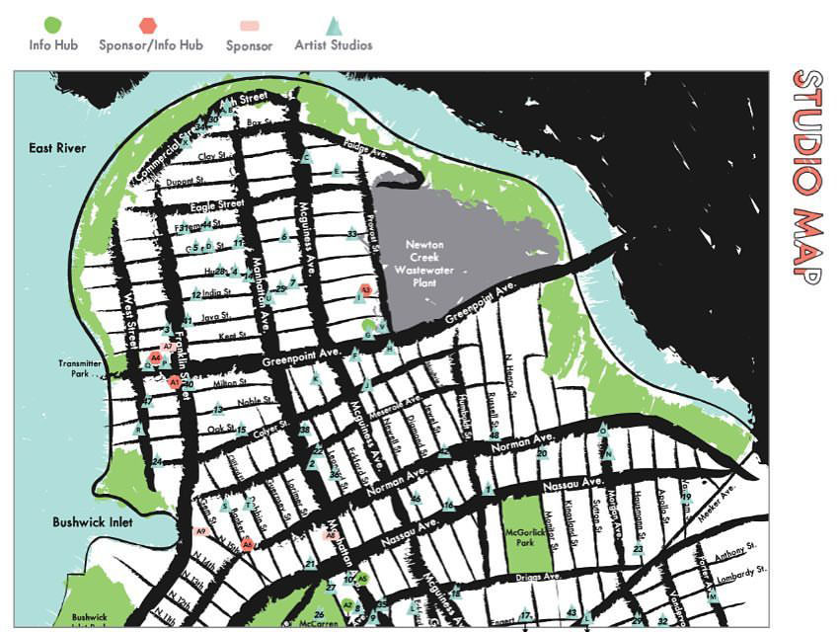Click the pink Sponsor legend swatch
840x632 pixels.
(x=250, y=26)
